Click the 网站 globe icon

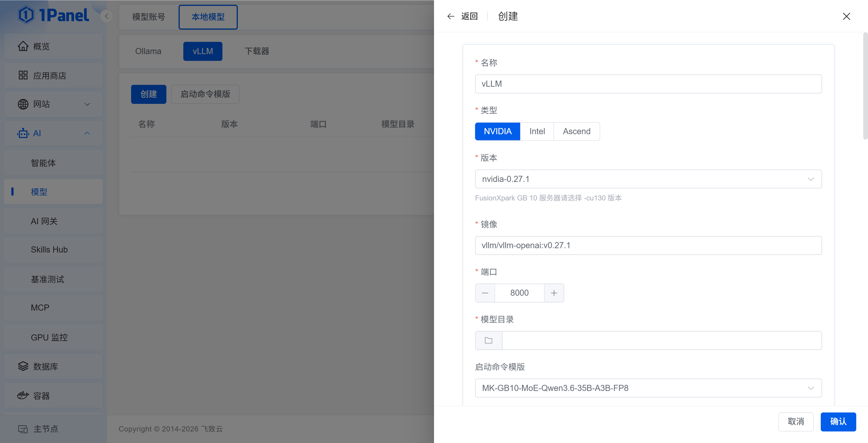point(23,104)
